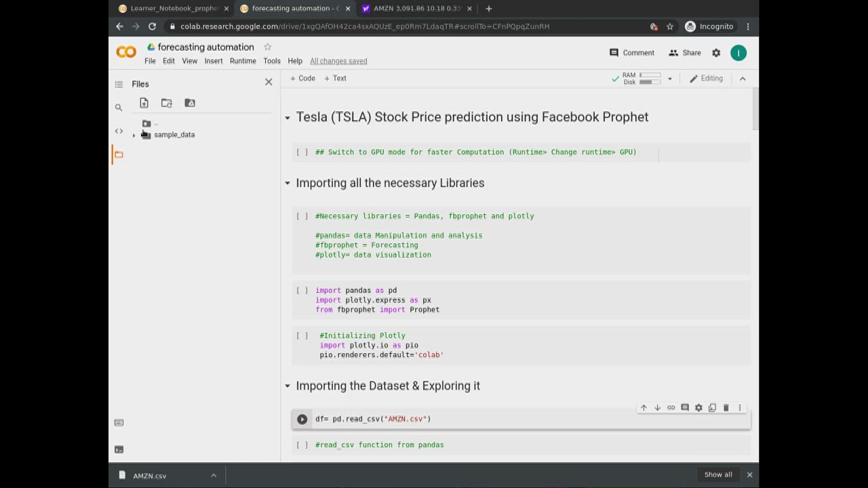Expand the sample_data folder

(x=134, y=135)
